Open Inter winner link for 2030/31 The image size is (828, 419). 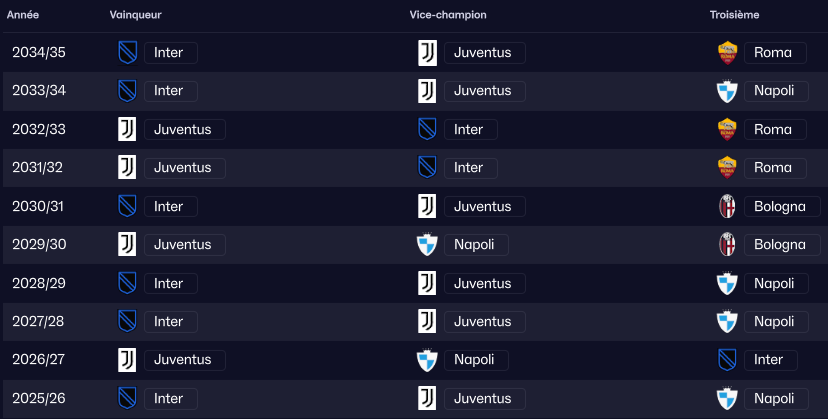pos(170,207)
